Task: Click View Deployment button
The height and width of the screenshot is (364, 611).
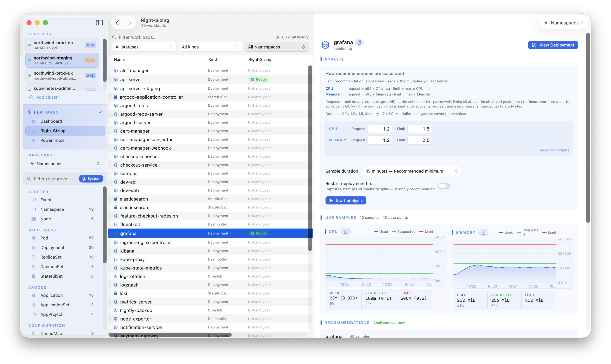Action: pyautogui.click(x=553, y=45)
